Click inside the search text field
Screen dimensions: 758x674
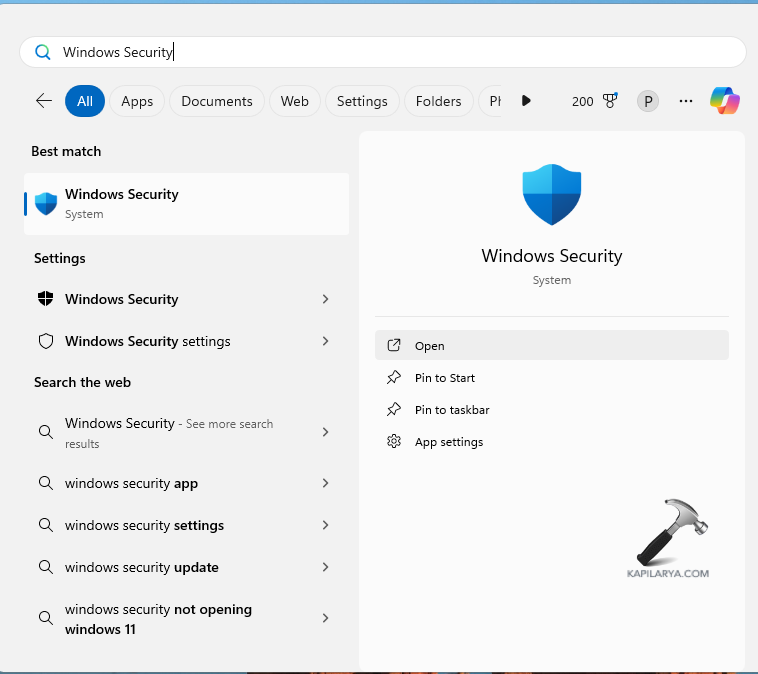(x=383, y=52)
